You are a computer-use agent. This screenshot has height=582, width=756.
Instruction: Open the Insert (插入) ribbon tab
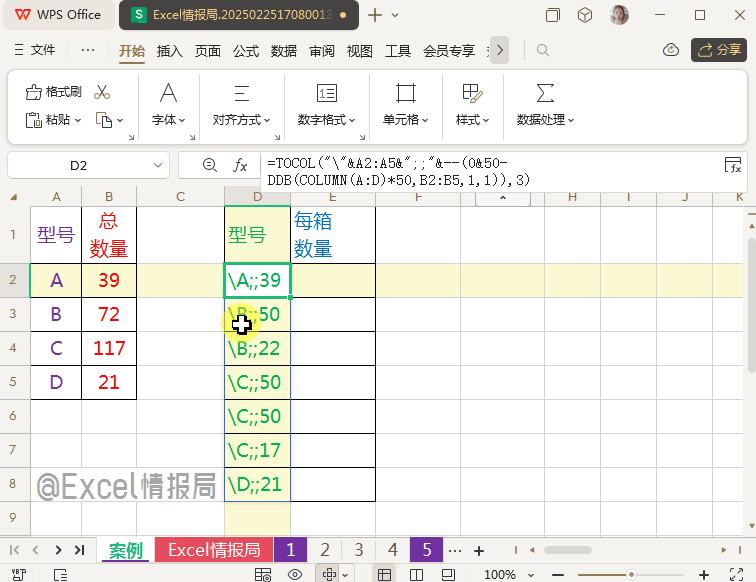[x=170, y=50]
